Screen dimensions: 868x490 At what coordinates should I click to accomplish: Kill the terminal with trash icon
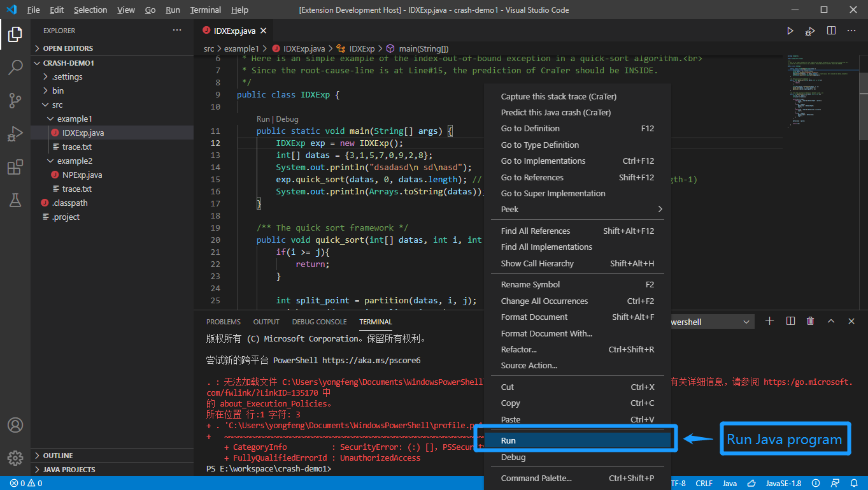[811, 321]
